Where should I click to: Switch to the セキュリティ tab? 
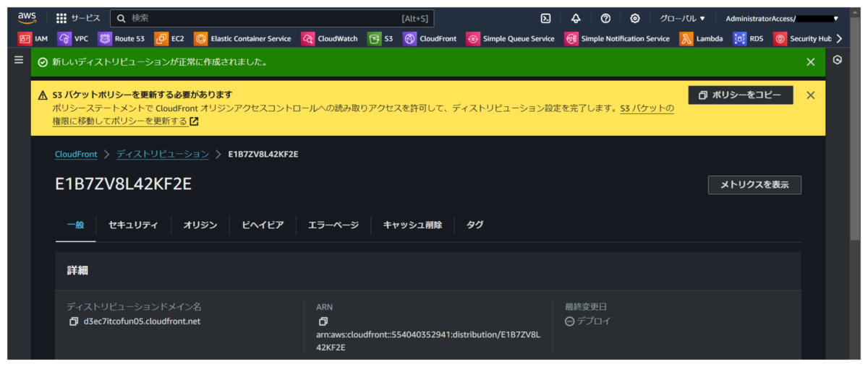pos(133,225)
